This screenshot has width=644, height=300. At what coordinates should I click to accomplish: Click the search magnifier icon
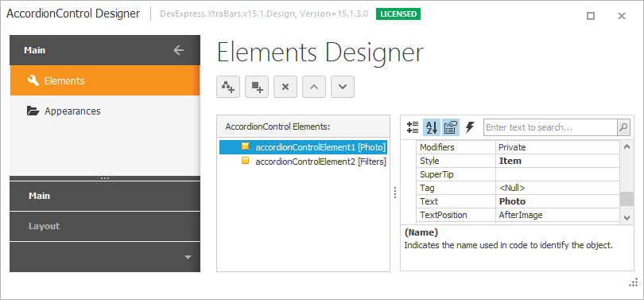click(623, 127)
